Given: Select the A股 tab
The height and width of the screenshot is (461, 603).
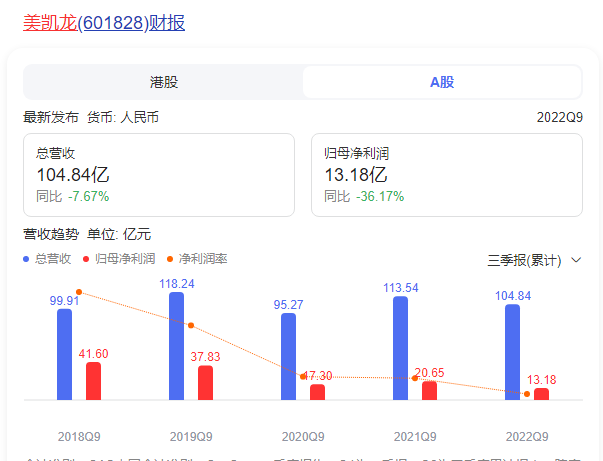Looking at the screenshot, I should pyautogui.click(x=442, y=82).
